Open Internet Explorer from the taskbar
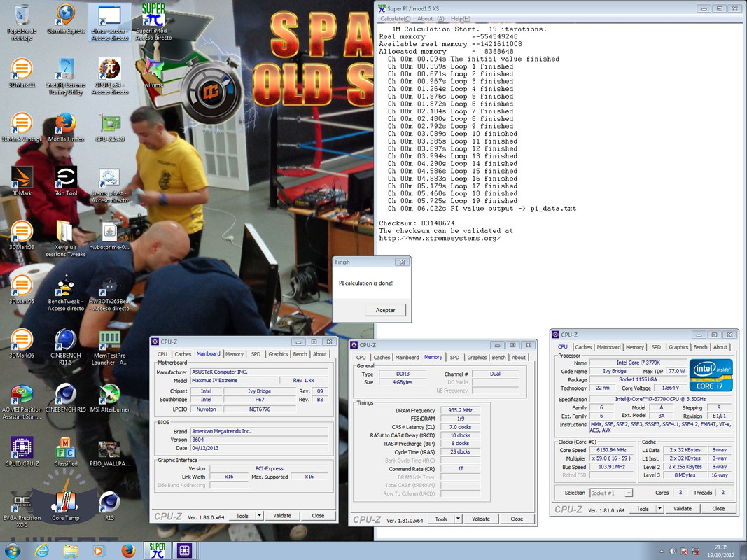 pos(42,551)
